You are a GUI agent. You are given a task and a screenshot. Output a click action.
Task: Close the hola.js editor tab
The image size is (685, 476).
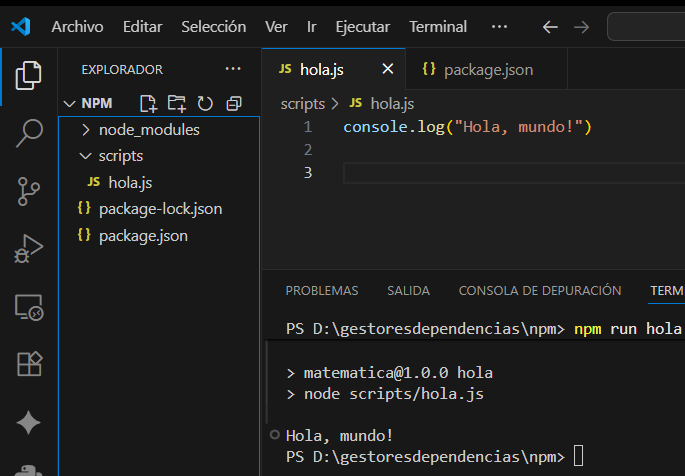pos(388,70)
